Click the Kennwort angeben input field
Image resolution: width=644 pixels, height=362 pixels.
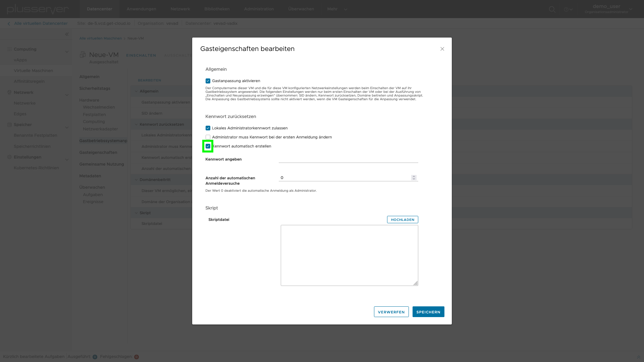(x=348, y=159)
